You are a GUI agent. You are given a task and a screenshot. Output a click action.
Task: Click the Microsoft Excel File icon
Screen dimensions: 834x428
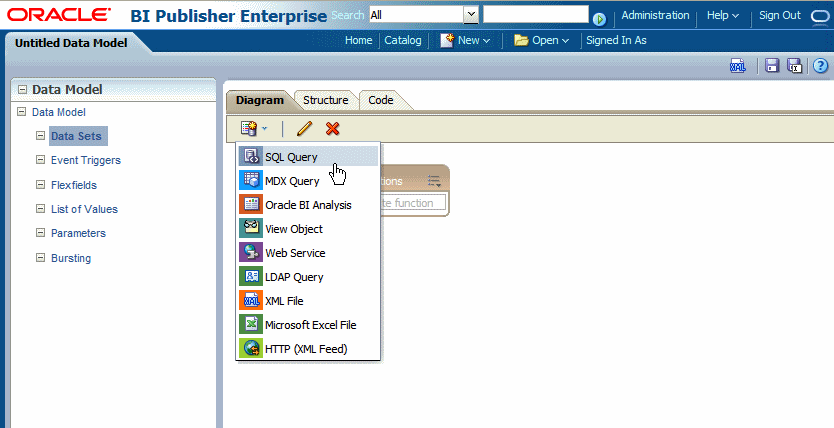pos(250,324)
